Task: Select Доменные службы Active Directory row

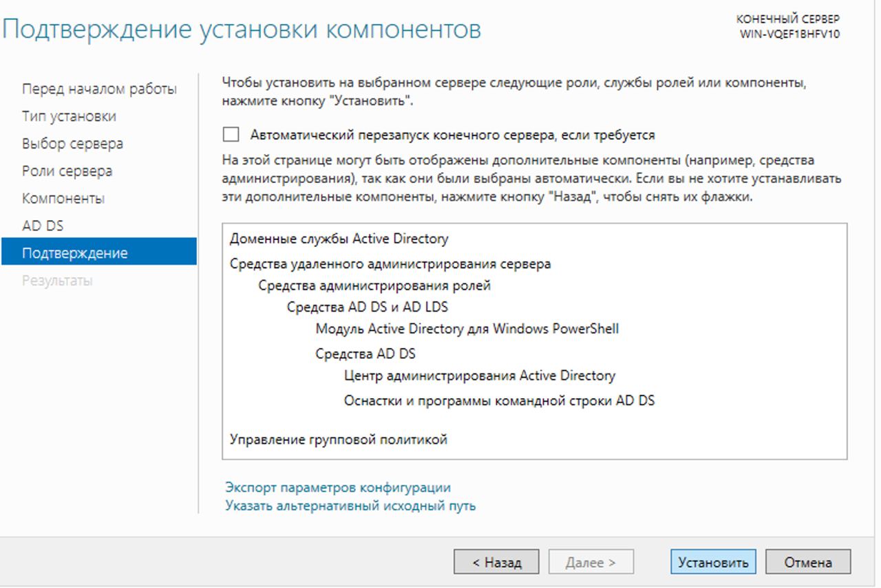Action: point(339,239)
